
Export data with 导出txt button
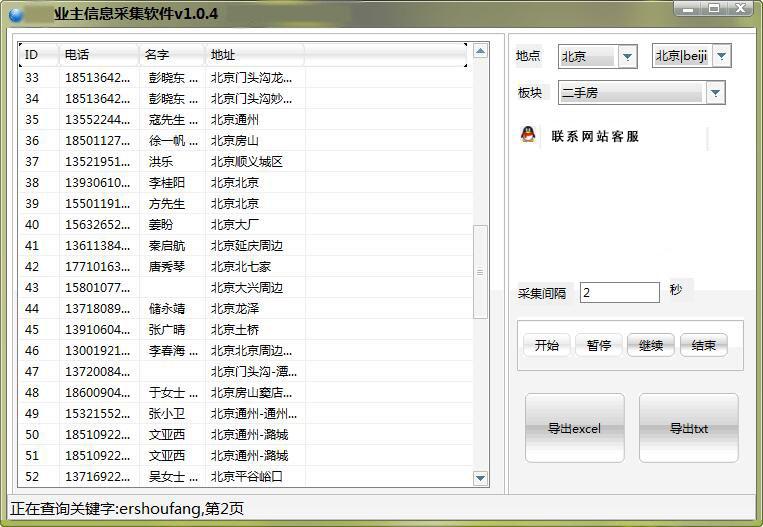[x=689, y=428]
